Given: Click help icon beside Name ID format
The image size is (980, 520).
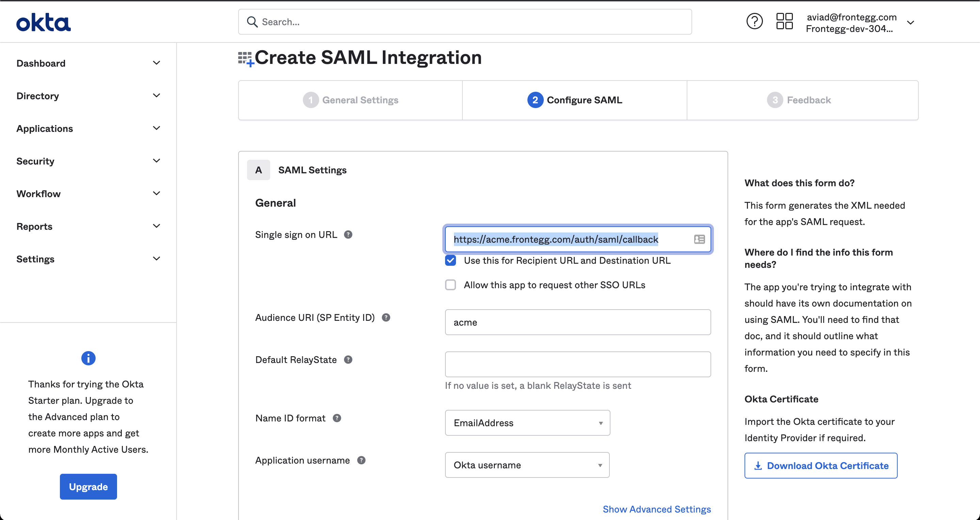Looking at the screenshot, I should click(337, 418).
